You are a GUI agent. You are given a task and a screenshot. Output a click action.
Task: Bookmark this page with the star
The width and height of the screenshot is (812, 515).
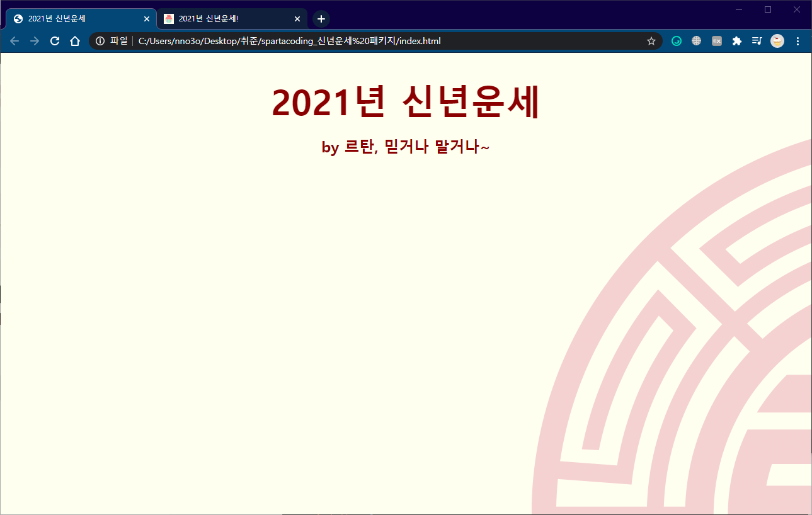click(651, 41)
